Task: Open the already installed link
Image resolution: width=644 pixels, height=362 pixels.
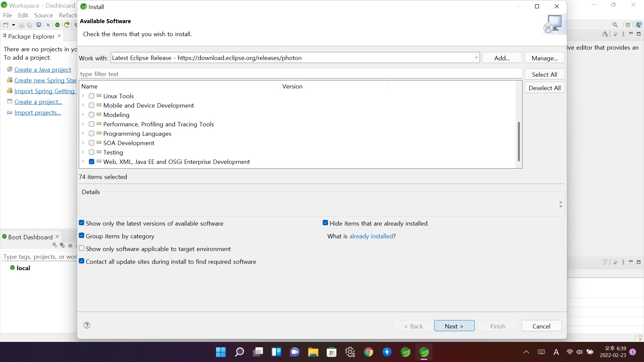Action: pos(371,236)
